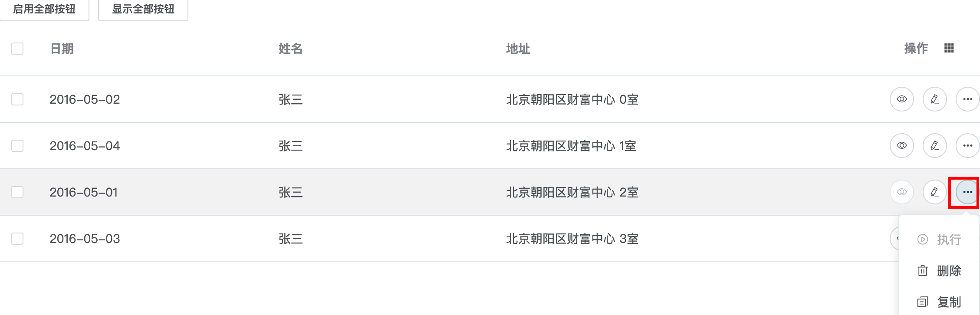The width and height of the screenshot is (980, 315).
Task: Click the edit pencil icon for 2016-05-01 row
Action: [934, 192]
